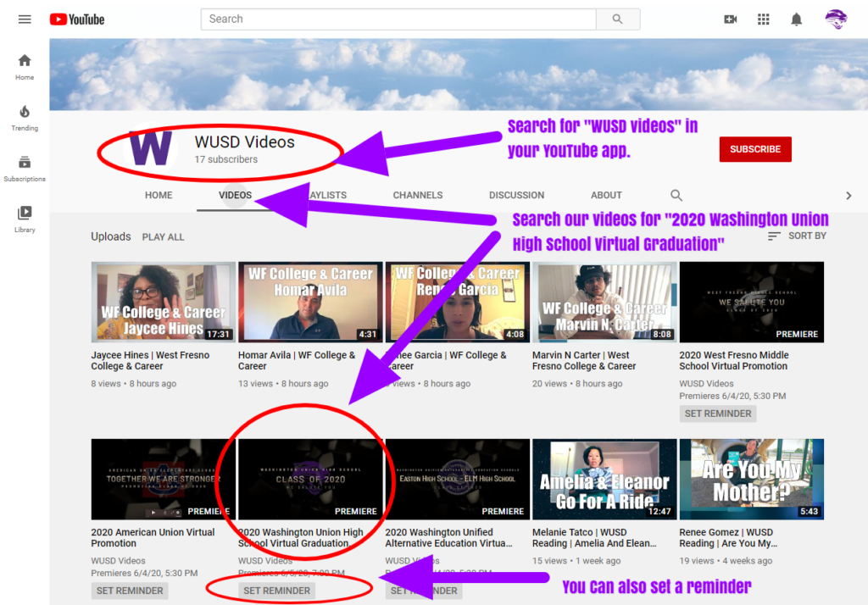Open the create video camera icon
Screen dimensions: 868x605
point(730,19)
